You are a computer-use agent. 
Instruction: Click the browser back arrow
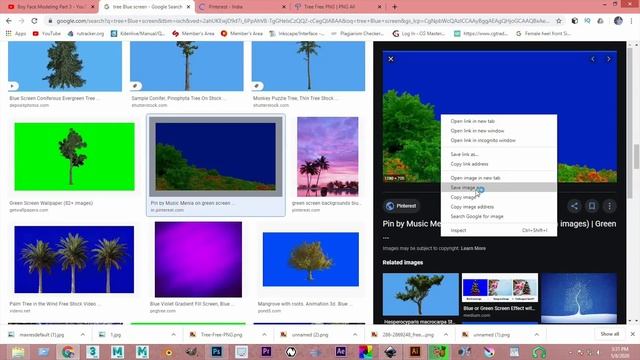click(x=9, y=21)
